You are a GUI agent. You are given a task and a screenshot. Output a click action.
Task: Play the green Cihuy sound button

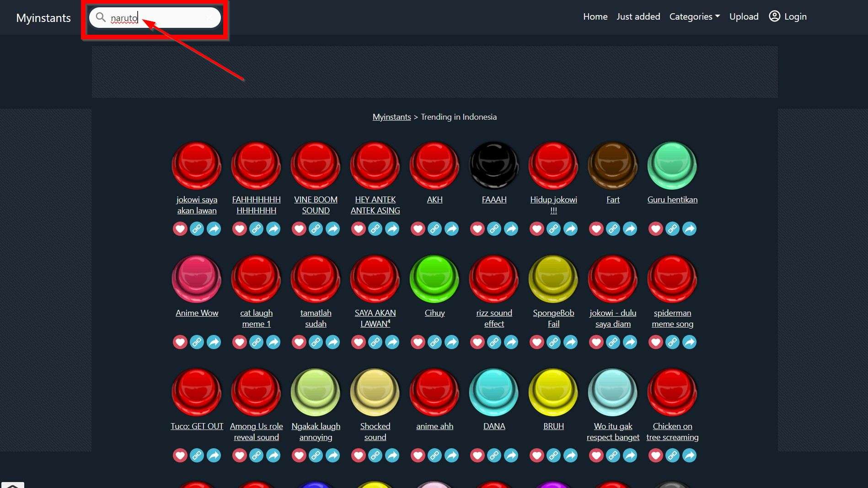coord(434,279)
